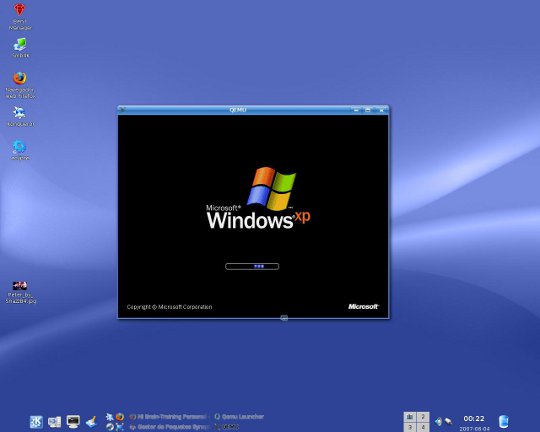Click the volume speaker tray icon

tap(438, 421)
